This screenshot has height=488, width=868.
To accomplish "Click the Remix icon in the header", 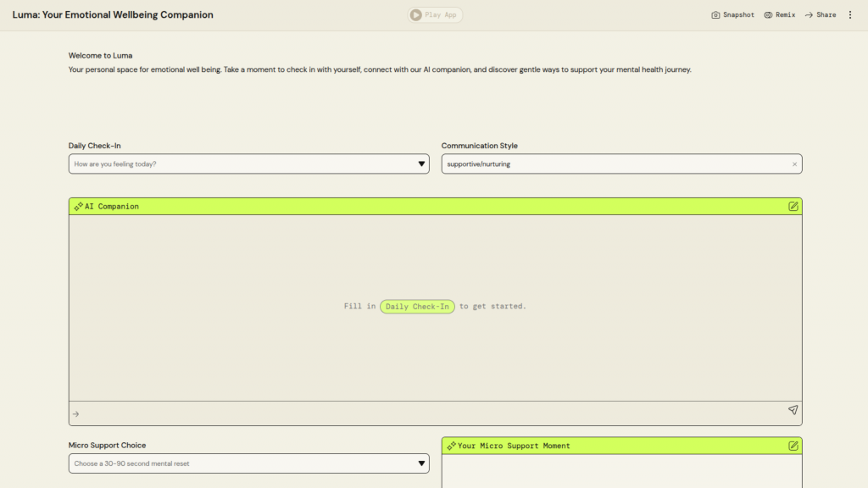I will pyautogui.click(x=768, y=15).
